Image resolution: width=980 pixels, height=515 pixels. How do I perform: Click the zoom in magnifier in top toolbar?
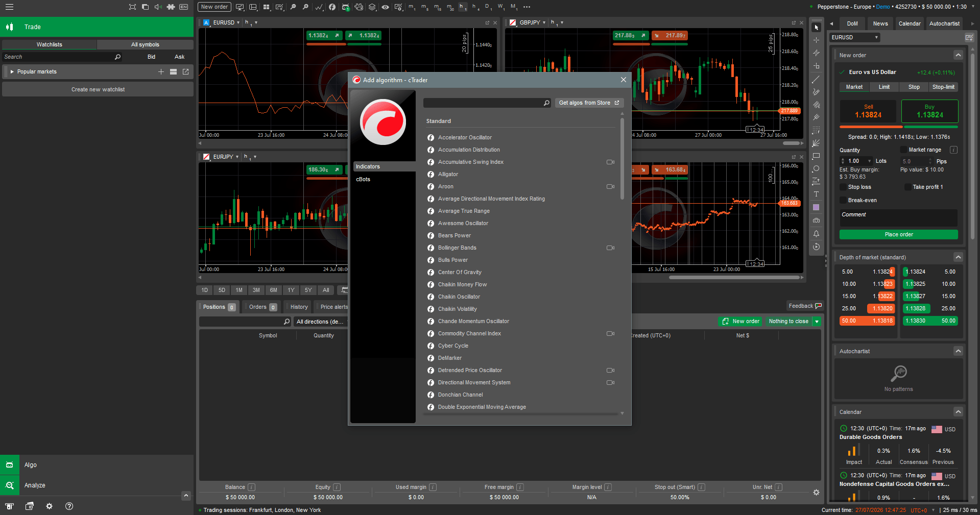pos(305,7)
